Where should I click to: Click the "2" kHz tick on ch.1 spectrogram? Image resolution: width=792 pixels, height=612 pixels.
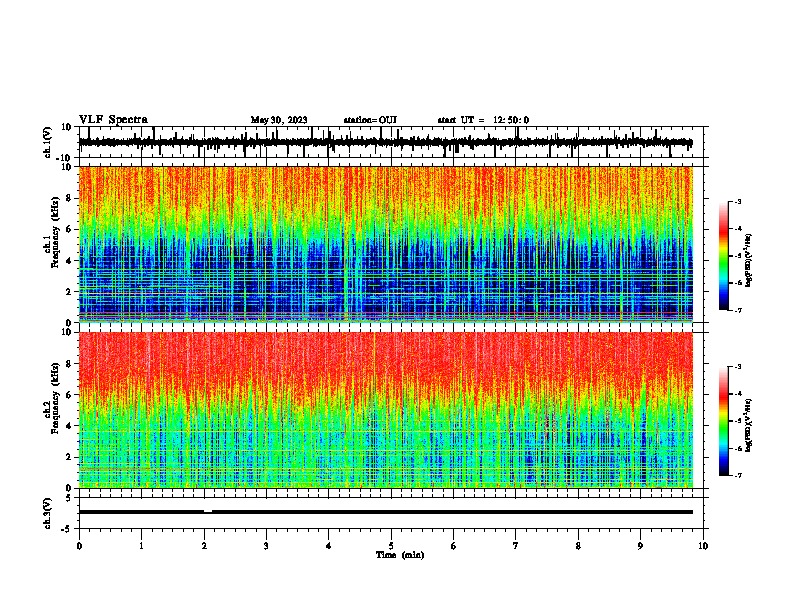(70, 292)
